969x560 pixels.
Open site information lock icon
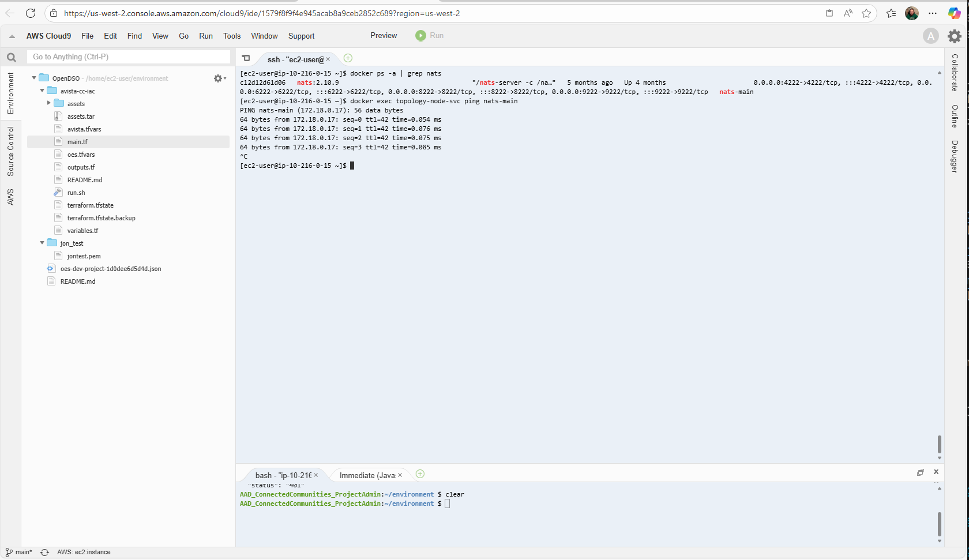coord(53,13)
